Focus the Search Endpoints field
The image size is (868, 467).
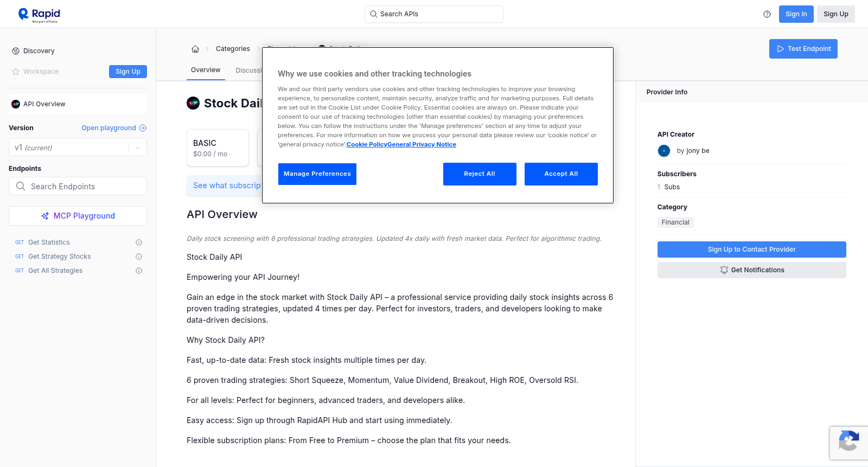(x=78, y=186)
